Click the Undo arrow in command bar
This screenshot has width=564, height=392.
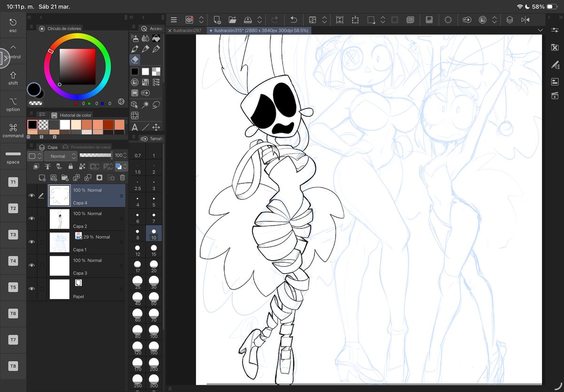click(294, 20)
